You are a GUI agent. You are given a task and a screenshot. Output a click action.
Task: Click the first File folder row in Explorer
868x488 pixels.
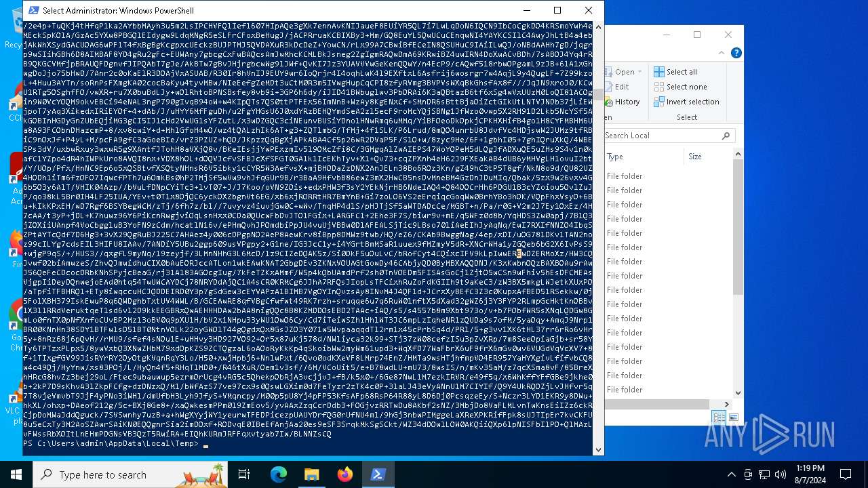tap(668, 176)
